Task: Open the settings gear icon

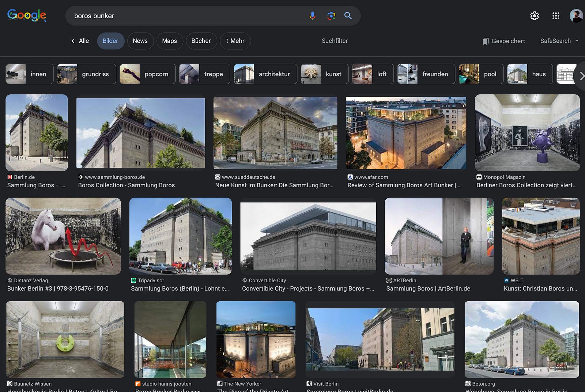Action: [x=534, y=16]
